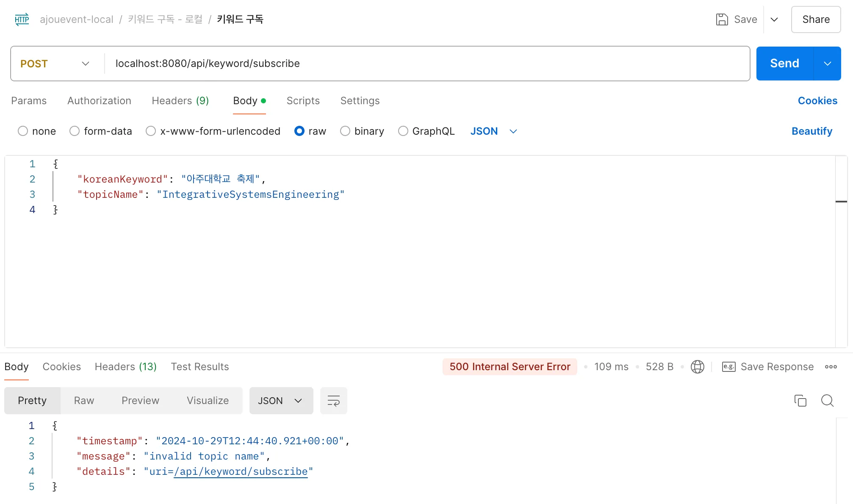
Task: Switch to the Authorization tab
Action: coord(99,101)
